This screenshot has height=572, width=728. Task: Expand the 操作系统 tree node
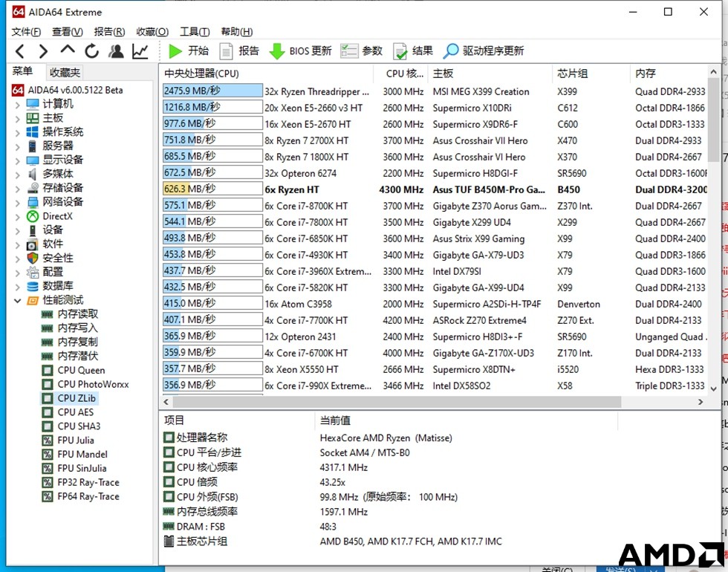[17, 132]
